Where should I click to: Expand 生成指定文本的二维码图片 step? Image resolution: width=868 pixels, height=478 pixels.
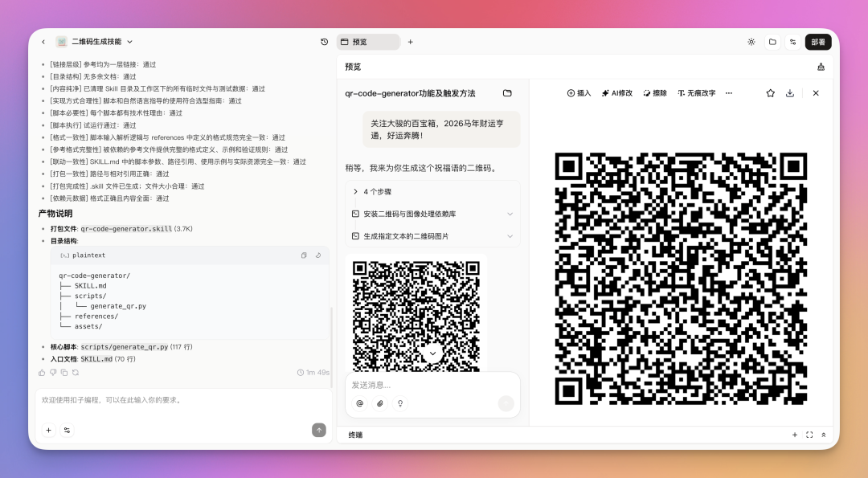[x=432, y=235]
